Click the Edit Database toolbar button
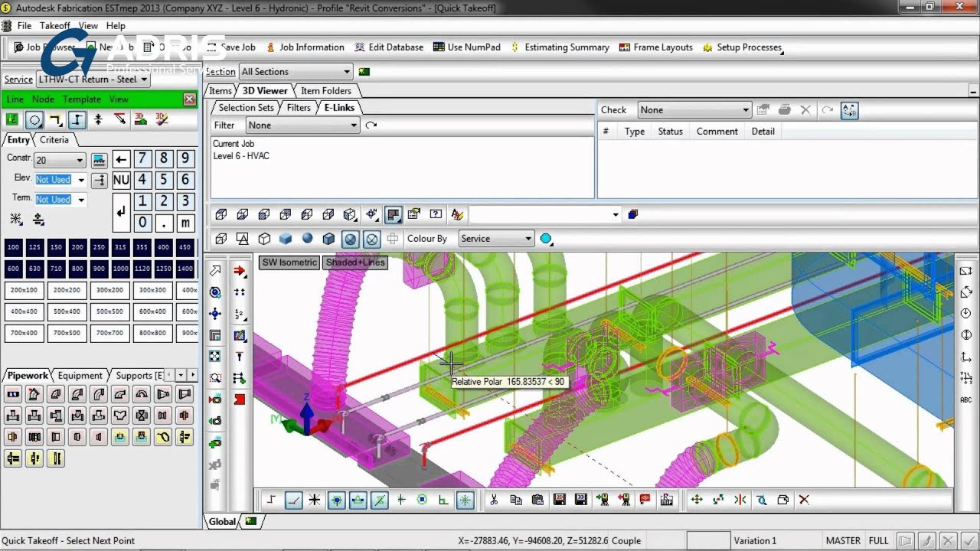980x551 pixels. coord(388,47)
